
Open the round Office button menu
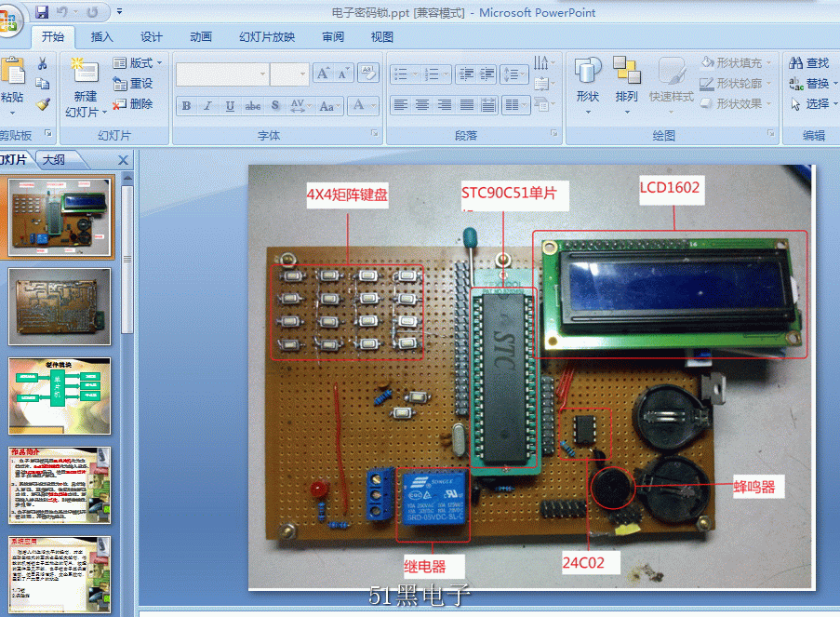click(9, 20)
